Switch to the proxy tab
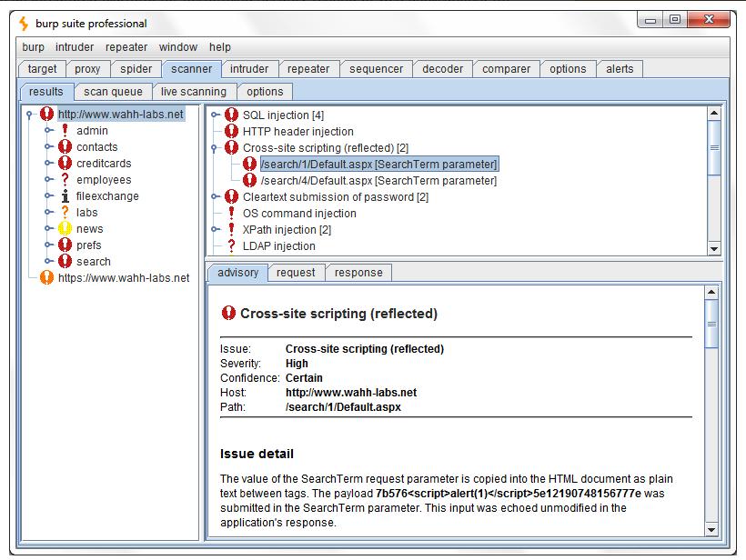 [x=87, y=69]
